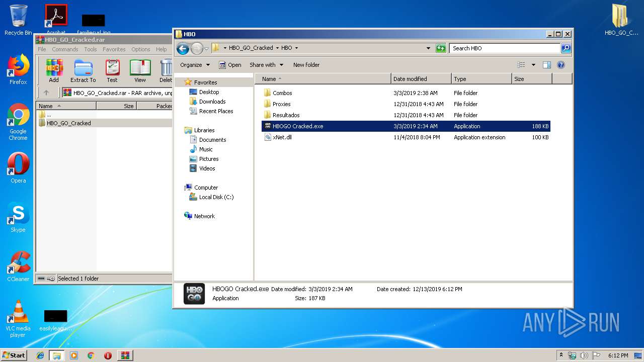Image resolution: width=644 pixels, height=362 pixels.
Task: Select HBO_GO_Cracked folder in WinRAR
Action: pos(69,123)
